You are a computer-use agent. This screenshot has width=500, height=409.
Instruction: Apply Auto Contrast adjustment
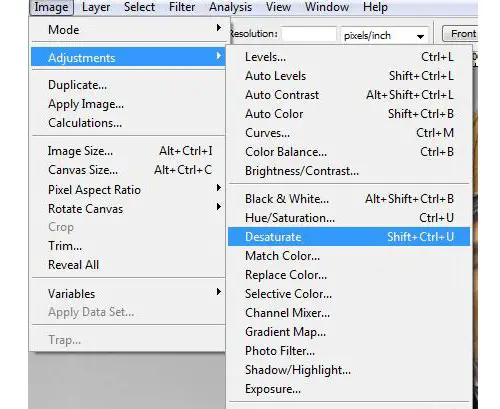coord(349,95)
